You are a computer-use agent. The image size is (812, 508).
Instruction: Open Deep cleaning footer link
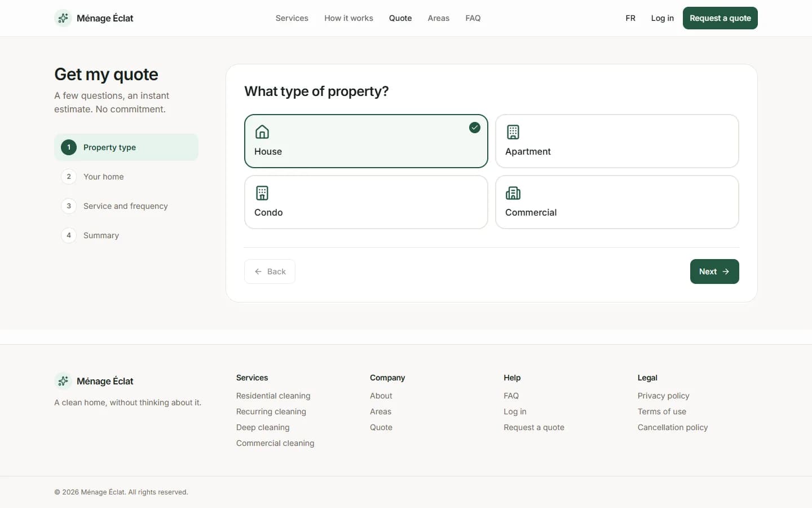[263, 427]
